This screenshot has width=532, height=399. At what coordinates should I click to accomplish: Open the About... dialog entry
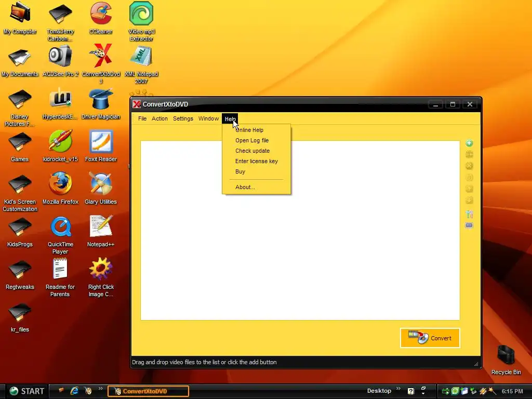pos(256,187)
